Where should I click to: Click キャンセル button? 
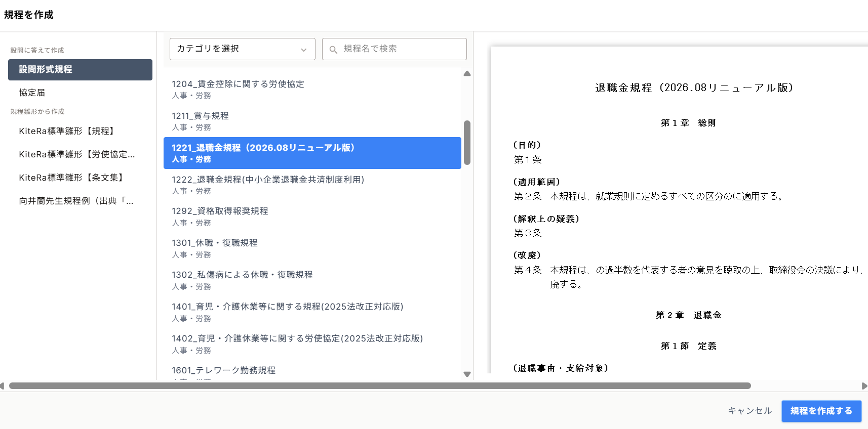pos(749,411)
